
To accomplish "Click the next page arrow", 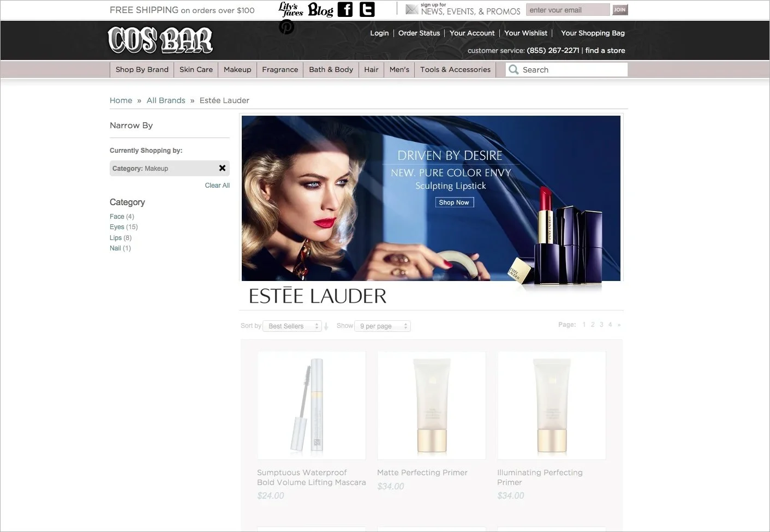I will click(619, 325).
